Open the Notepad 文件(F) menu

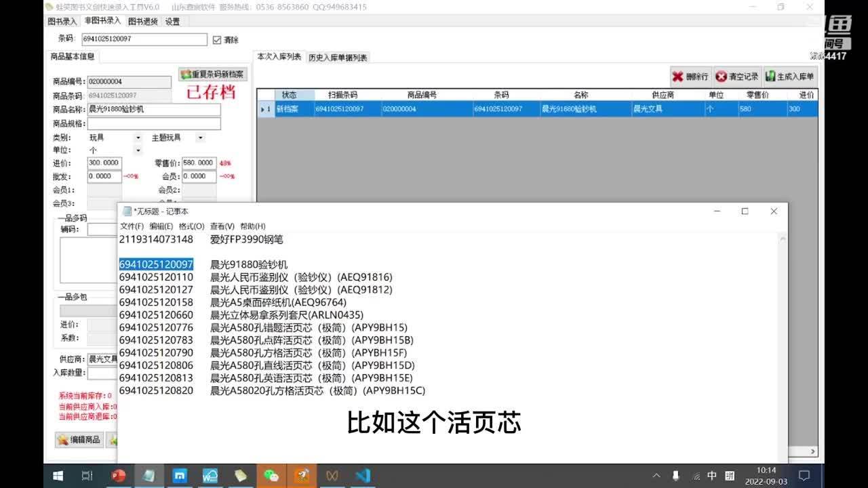pyautogui.click(x=132, y=226)
